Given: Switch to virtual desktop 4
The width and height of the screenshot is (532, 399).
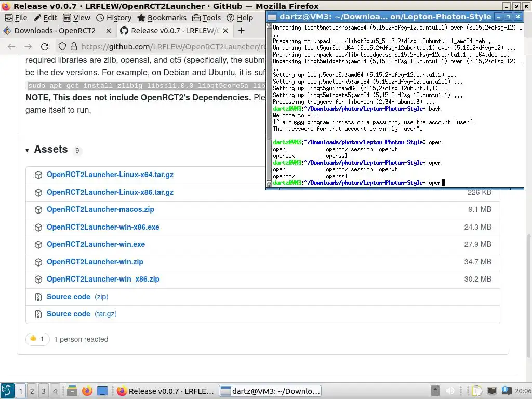Looking at the screenshot, I should [55, 391].
